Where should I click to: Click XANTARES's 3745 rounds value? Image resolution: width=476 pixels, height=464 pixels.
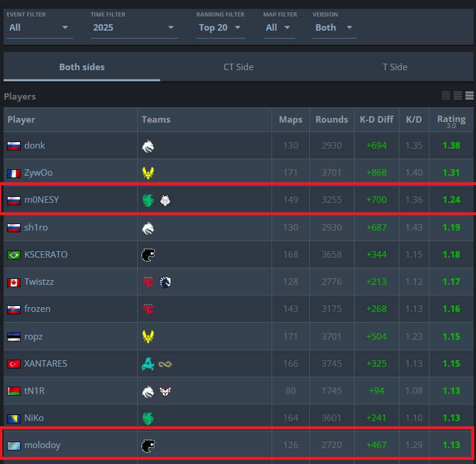(x=332, y=363)
